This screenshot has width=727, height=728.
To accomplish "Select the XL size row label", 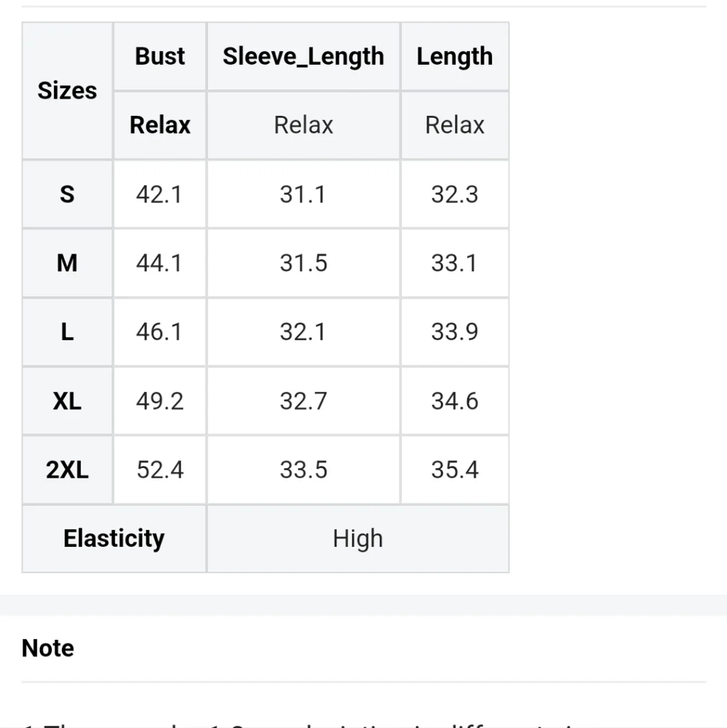I will tap(67, 401).
